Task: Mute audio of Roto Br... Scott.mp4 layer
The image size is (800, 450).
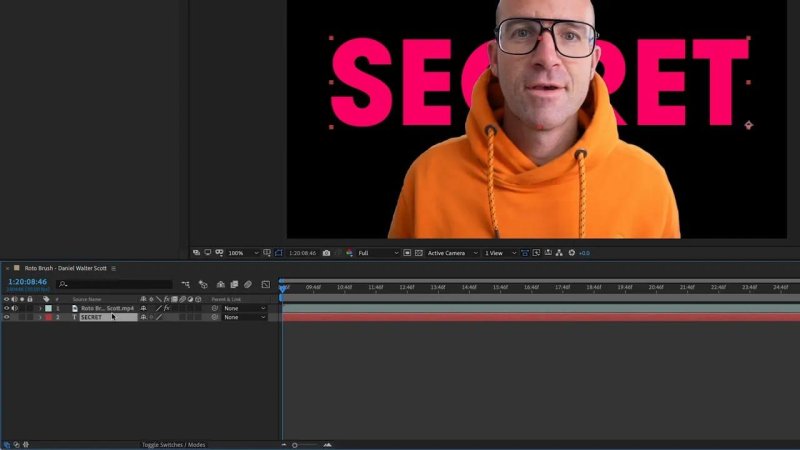Action: click(x=14, y=308)
